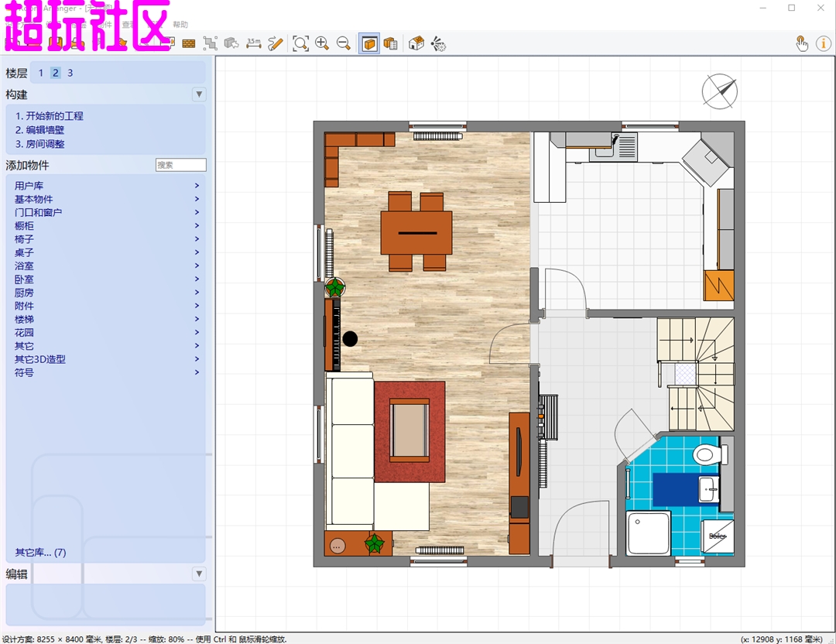Click 3. 房间调整 link
This screenshot has height=644, width=836.
click(x=39, y=144)
